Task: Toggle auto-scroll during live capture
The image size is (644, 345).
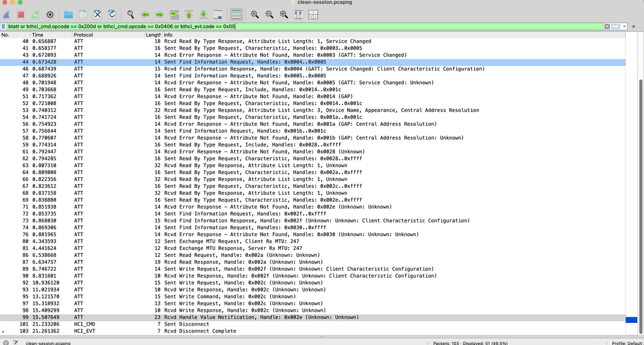Action: coord(218,15)
